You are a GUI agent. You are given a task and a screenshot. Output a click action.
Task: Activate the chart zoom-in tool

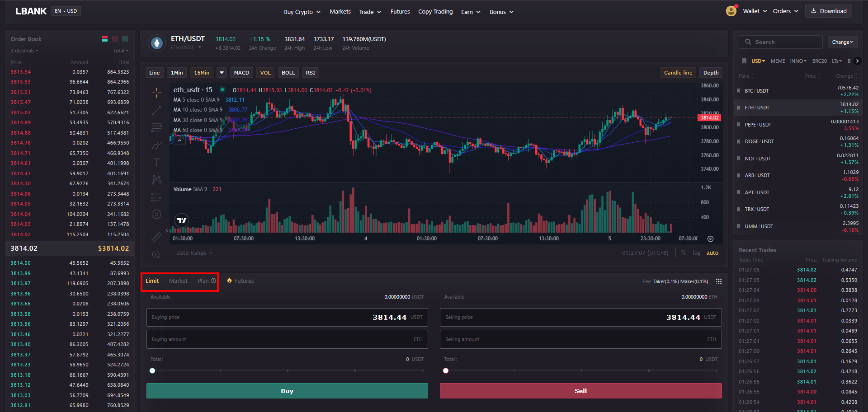click(x=156, y=254)
